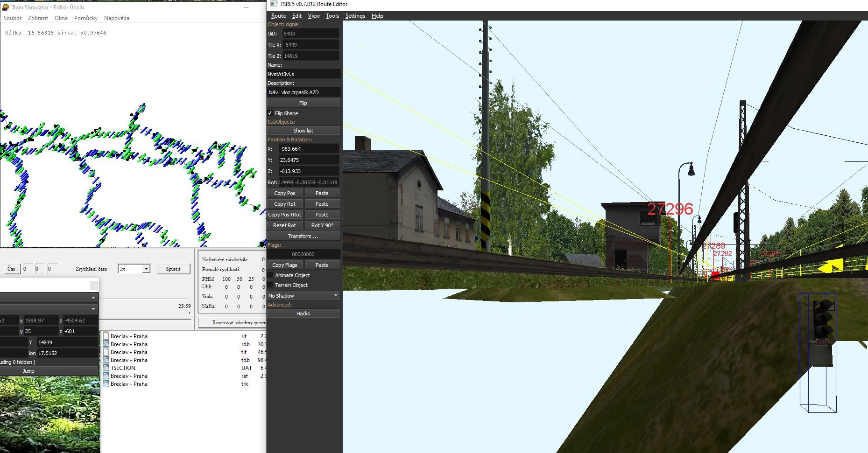The height and width of the screenshot is (453, 868).
Task: Open the No Shadow dropdown
Action: click(303, 296)
